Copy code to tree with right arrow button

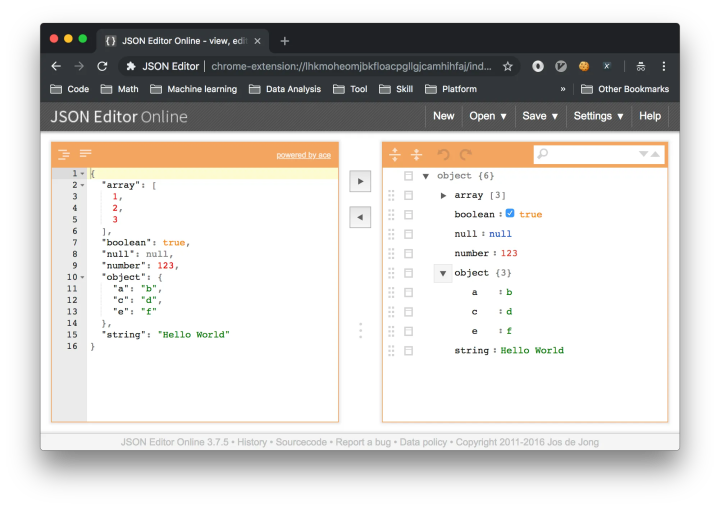point(360,181)
